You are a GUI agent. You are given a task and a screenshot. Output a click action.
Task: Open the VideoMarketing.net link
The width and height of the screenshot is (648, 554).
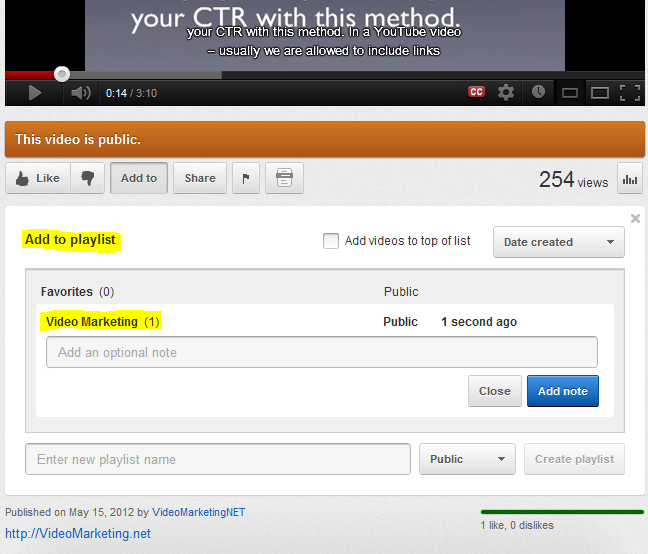(x=78, y=533)
